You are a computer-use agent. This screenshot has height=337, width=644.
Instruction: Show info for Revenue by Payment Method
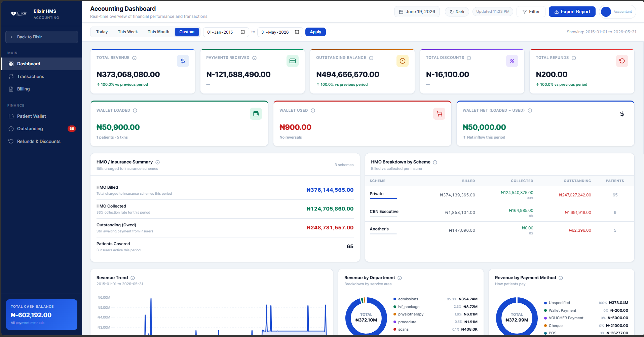[561, 278]
